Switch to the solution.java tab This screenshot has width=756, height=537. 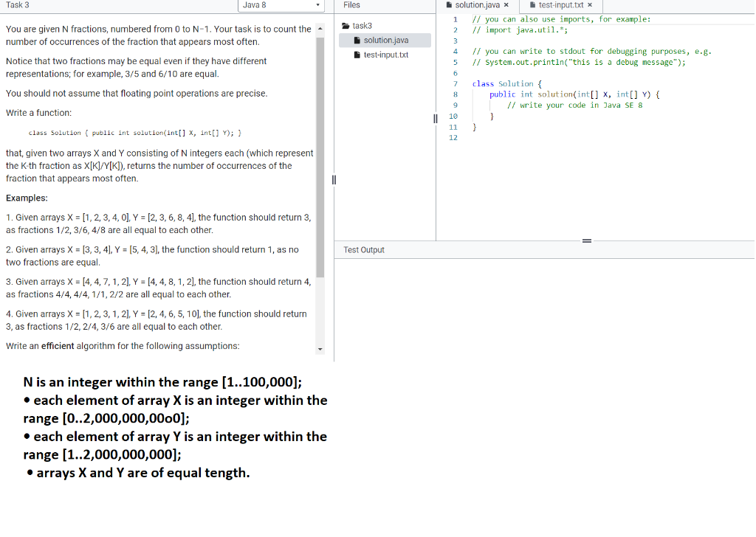(x=477, y=4)
